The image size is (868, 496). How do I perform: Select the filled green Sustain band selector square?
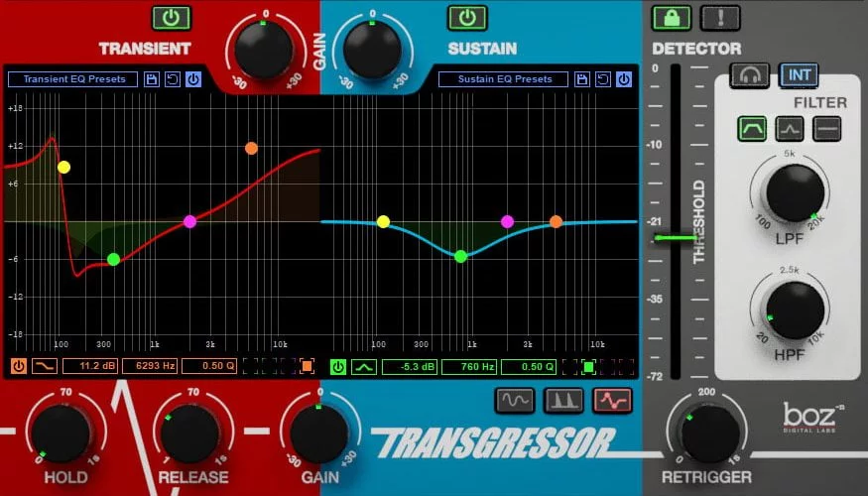[x=588, y=367]
